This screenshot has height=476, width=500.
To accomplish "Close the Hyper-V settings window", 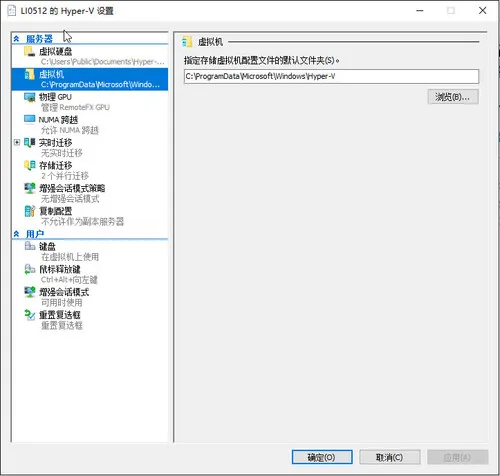I will (x=482, y=11).
